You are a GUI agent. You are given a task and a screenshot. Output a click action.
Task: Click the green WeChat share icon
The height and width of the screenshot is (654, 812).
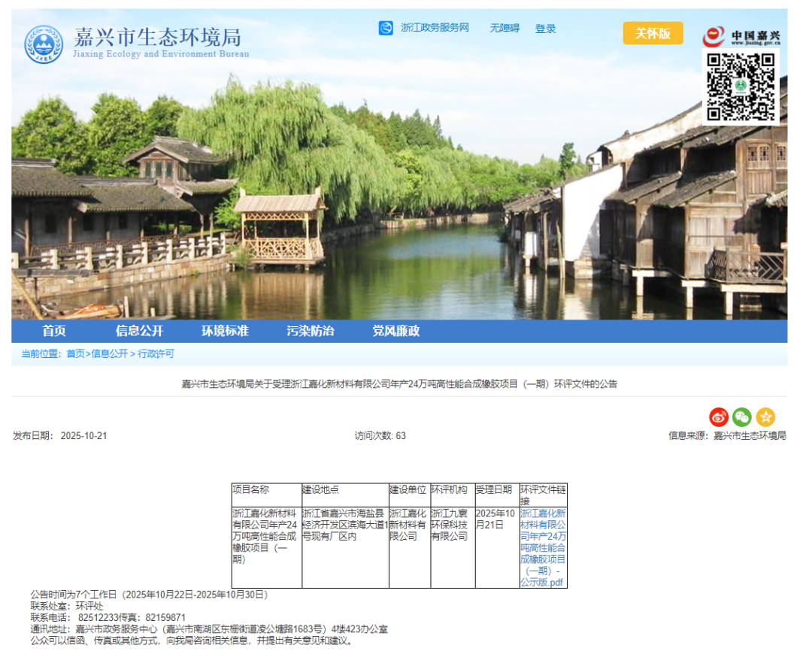(x=742, y=417)
